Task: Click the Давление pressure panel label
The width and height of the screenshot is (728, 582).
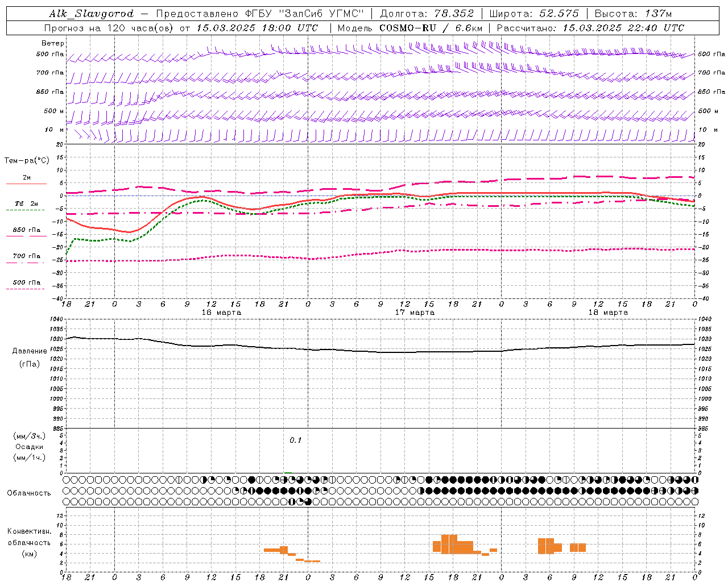Action: [30, 351]
